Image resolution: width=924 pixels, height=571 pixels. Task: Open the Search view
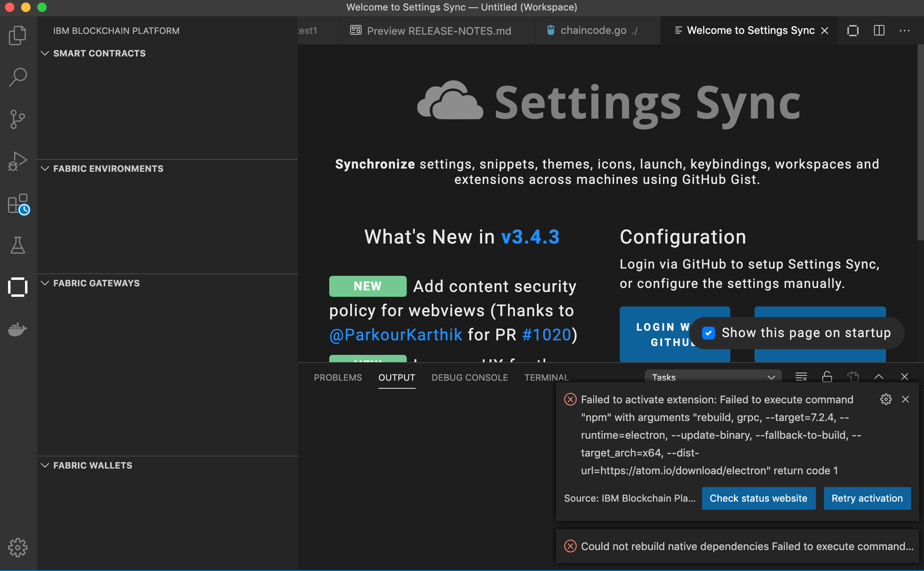(x=17, y=77)
